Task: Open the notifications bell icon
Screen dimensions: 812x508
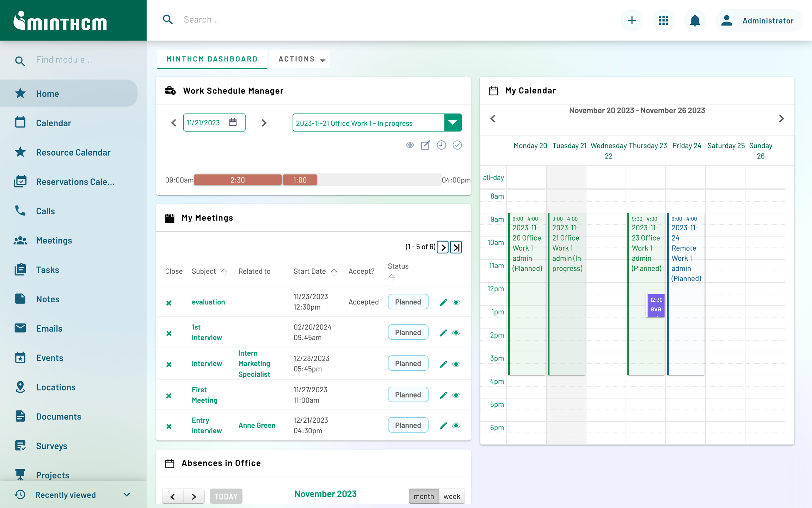Action: click(695, 20)
